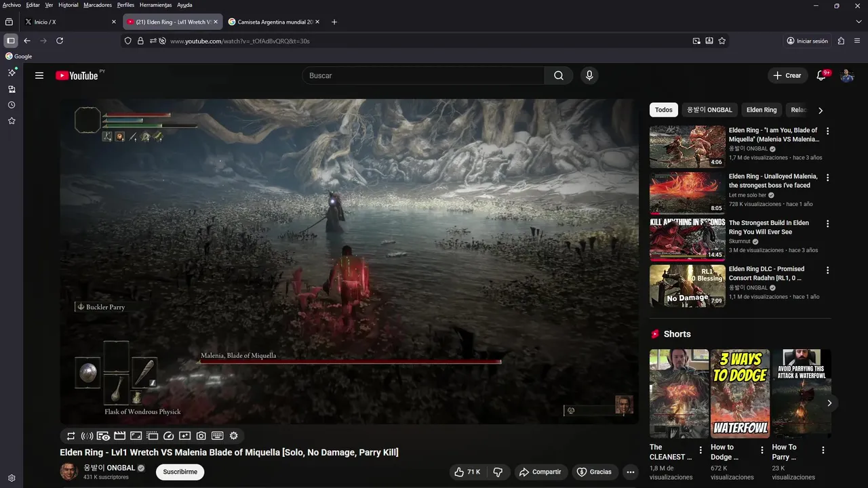This screenshot has height=488, width=868.
Task: Open the YouTube hamburger guide menu
Action: click(x=39, y=75)
